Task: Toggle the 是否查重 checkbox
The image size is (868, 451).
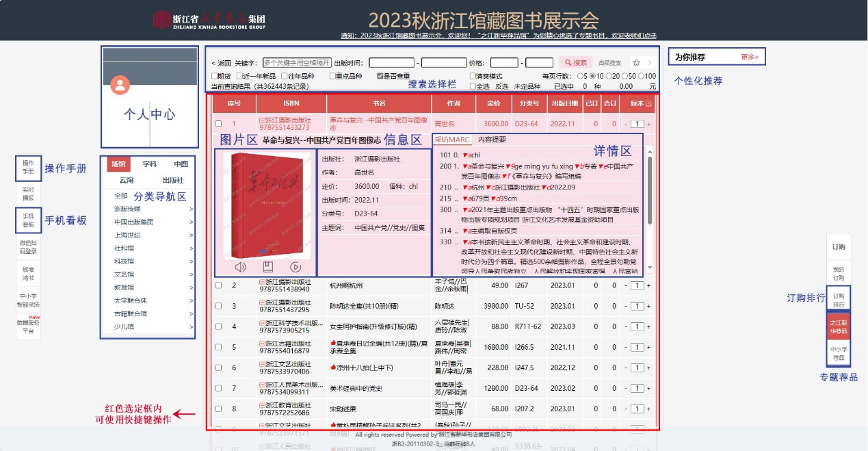Action: point(380,76)
